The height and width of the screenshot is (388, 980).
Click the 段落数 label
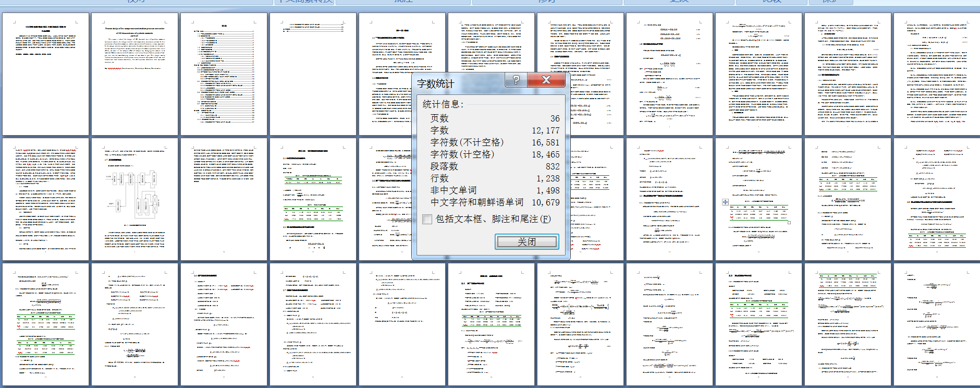[x=444, y=166]
